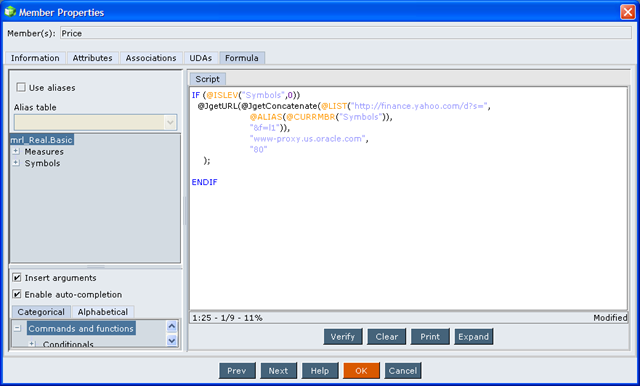Check the Use aliases checkbox
This screenshot has width=640, height=386.
pyautogui.click(x=21, y=87)
